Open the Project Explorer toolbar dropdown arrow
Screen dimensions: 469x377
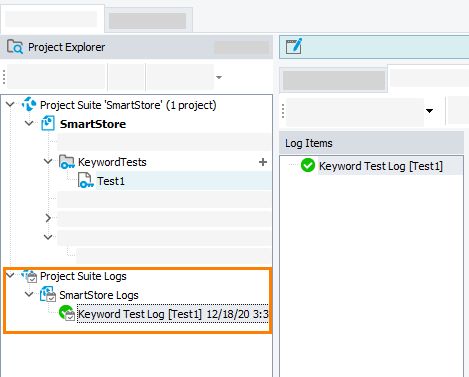click(219, 77)
